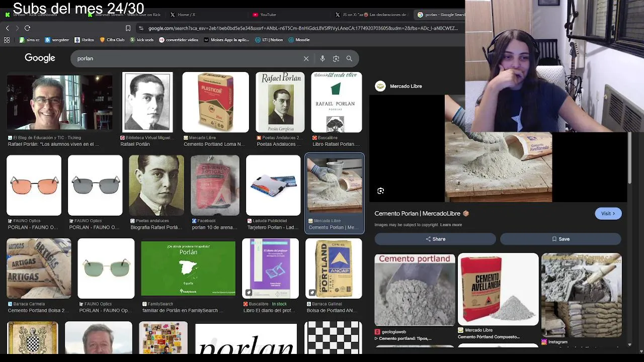
Task: Open the songsterr bookmark
Action: click(x=57, y=40)
